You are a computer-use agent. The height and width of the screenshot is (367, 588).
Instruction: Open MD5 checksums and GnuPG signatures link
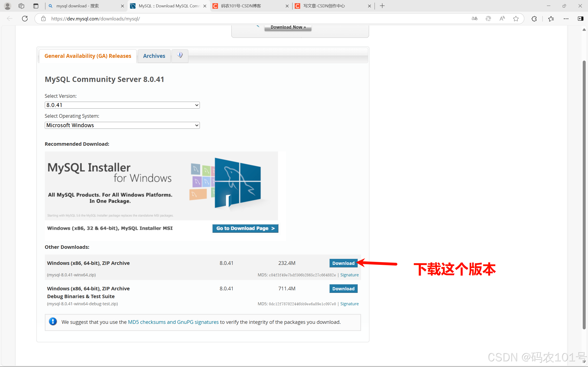click(173, 322)
